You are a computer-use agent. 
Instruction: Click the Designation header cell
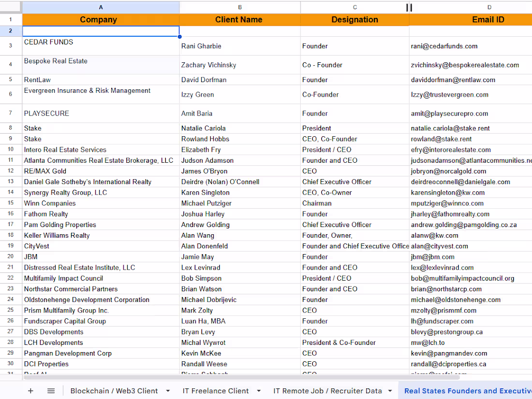(355, 20)
